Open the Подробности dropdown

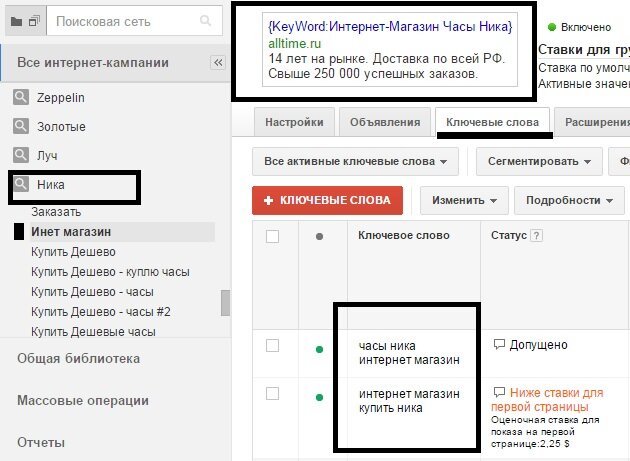pyautogui.click(x=569, y=200)
